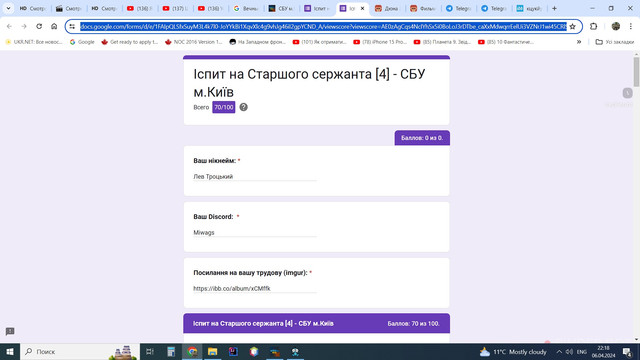Switch to the first Telegram tab
The height and width of the screenshot is (360, 640).
pos(458,8)
